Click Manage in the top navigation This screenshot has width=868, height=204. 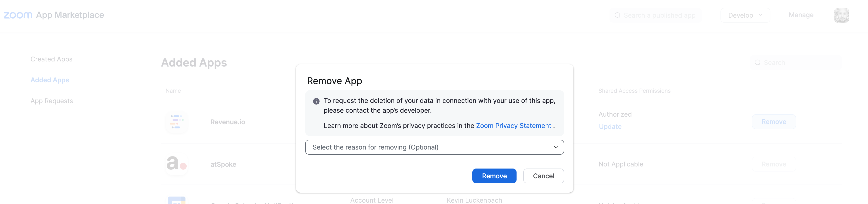tap(801, 15)
